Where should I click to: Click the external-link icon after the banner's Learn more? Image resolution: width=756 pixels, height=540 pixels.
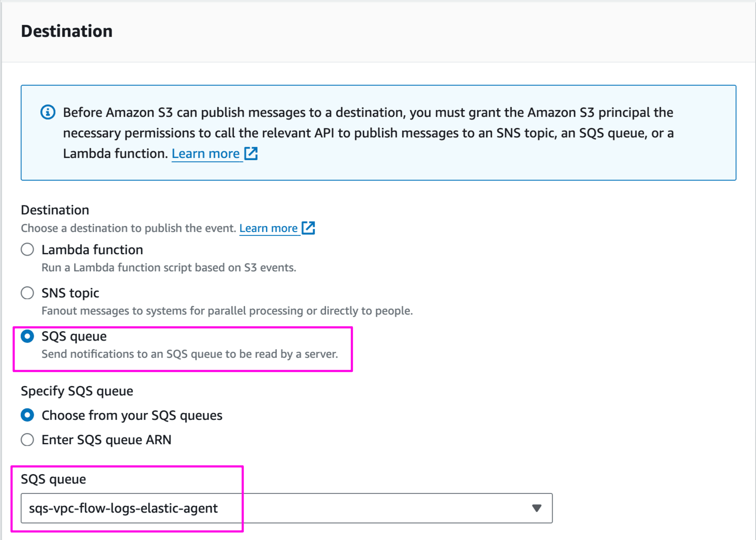click(x=252, y=153)
